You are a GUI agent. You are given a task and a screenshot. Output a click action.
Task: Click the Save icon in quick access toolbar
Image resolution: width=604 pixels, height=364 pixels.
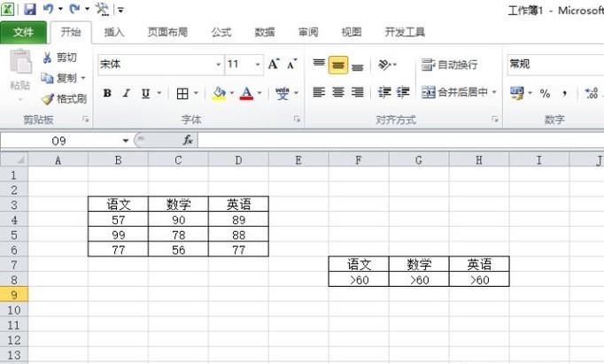pos(30,9)
